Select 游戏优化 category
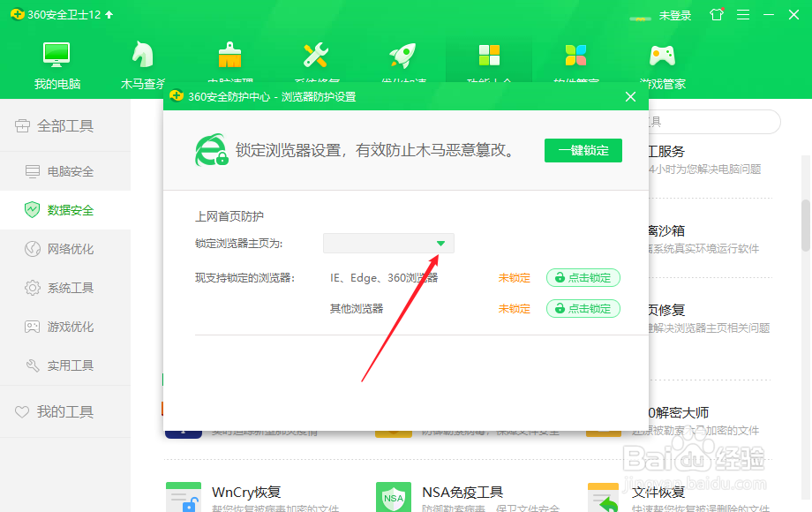This screenshot has height=512, width=812. point(65,327)
